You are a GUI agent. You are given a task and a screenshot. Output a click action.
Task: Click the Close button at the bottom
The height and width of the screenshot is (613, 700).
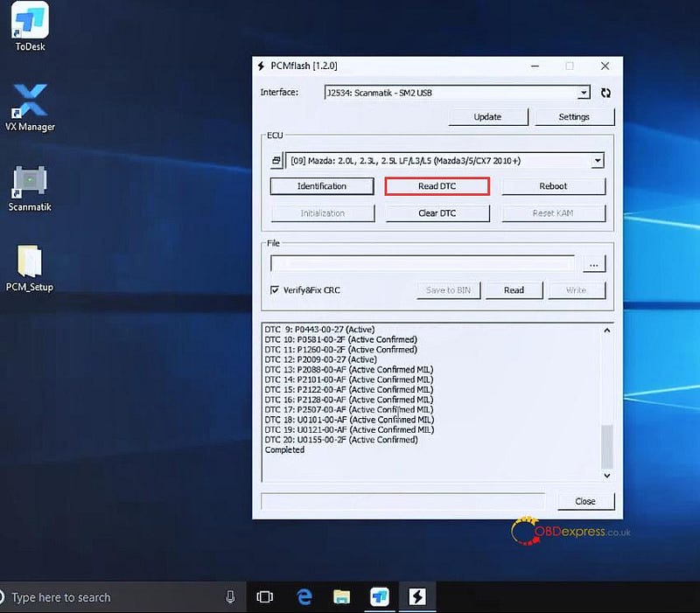click(585, 501)
